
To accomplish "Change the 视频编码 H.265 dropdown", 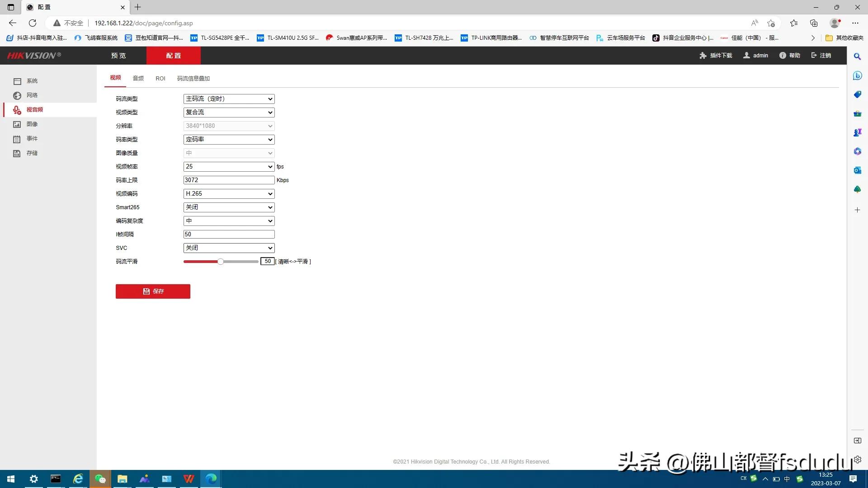I will pos(228,193).
